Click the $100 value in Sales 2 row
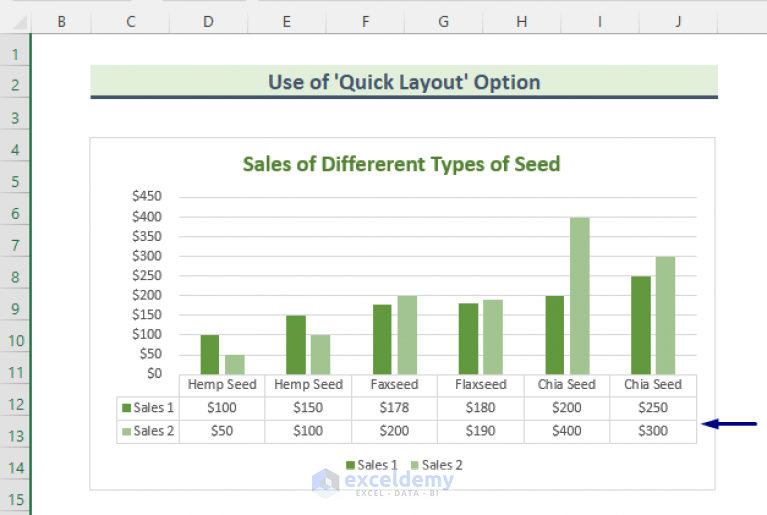767x515 pixels. click(x=308, y=431)
